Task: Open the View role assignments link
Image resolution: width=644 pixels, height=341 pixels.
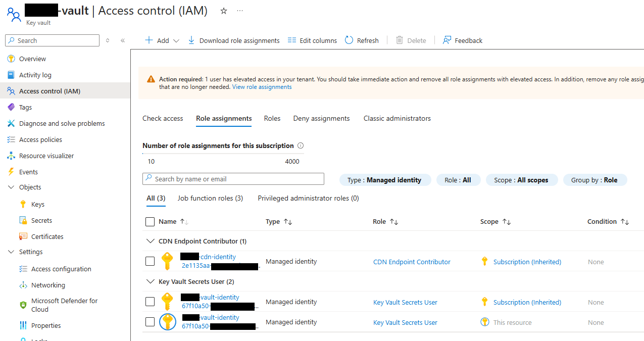Action: pos(262,87)
